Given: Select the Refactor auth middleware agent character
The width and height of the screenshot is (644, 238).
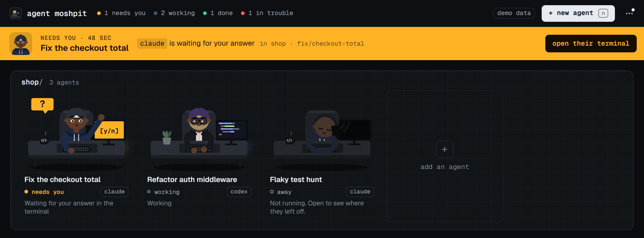Looking at the screenshot, I should (x=199, y=130).
